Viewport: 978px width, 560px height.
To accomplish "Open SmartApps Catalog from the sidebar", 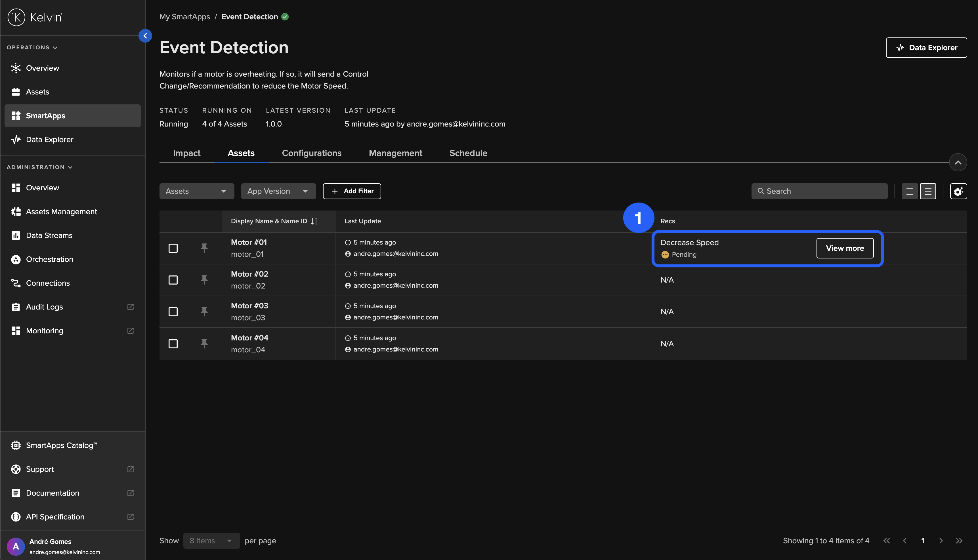I will coord(61,445).
